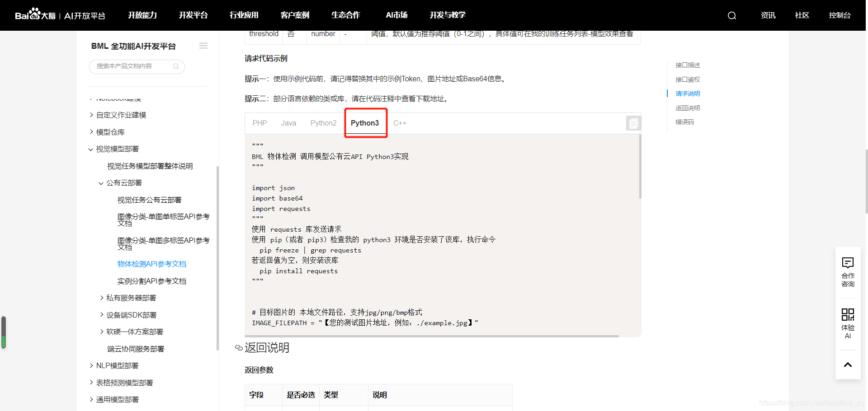This screenshot has width=868, height=411.
Task: Click the code block horizontal scrollbar
Action: pos(432,336)
